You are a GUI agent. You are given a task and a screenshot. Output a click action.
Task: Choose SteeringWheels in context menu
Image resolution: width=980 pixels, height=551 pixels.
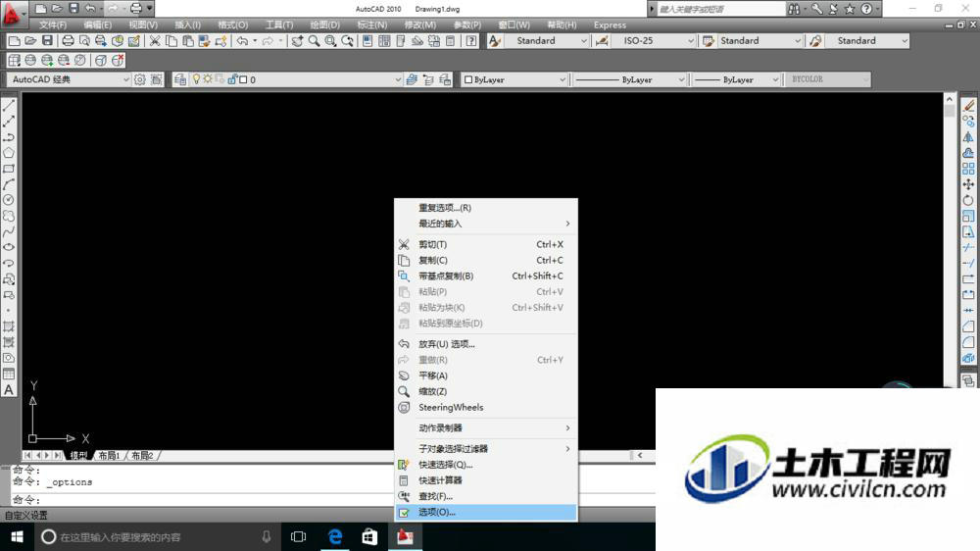pos(486,408)
